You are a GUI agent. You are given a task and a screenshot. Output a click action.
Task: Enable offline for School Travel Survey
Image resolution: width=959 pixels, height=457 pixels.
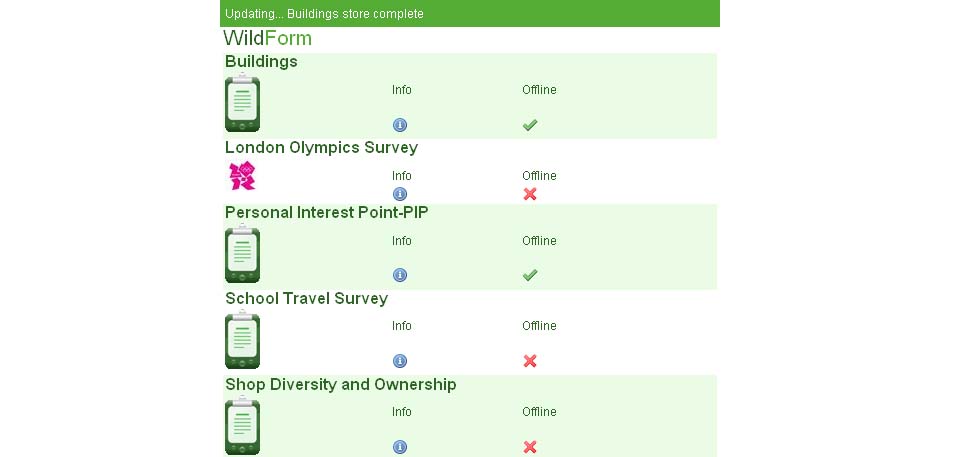click(530, 361)
